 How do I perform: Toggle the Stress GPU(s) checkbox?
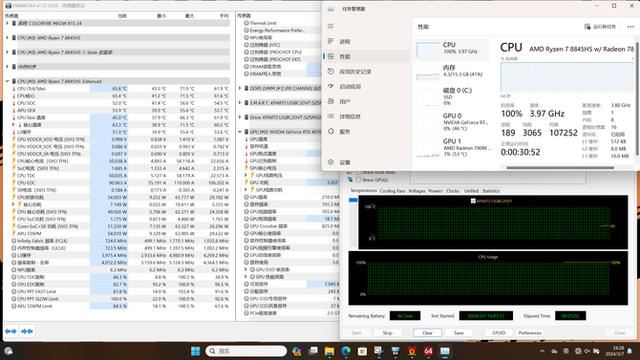tap(358, 180)
